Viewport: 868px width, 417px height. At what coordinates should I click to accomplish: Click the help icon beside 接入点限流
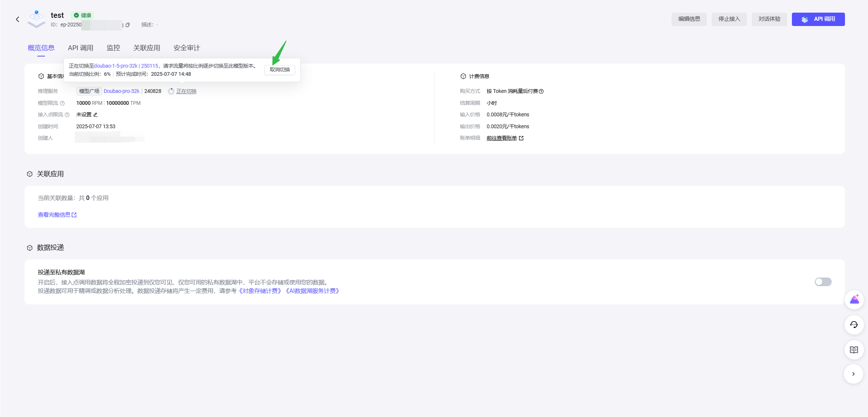tap(67, 115)
